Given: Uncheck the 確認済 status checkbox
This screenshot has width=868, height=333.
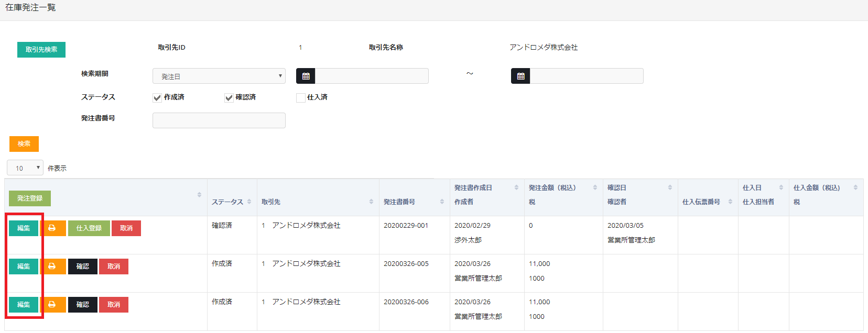Looking at the screenshot, I should [229, 98].
